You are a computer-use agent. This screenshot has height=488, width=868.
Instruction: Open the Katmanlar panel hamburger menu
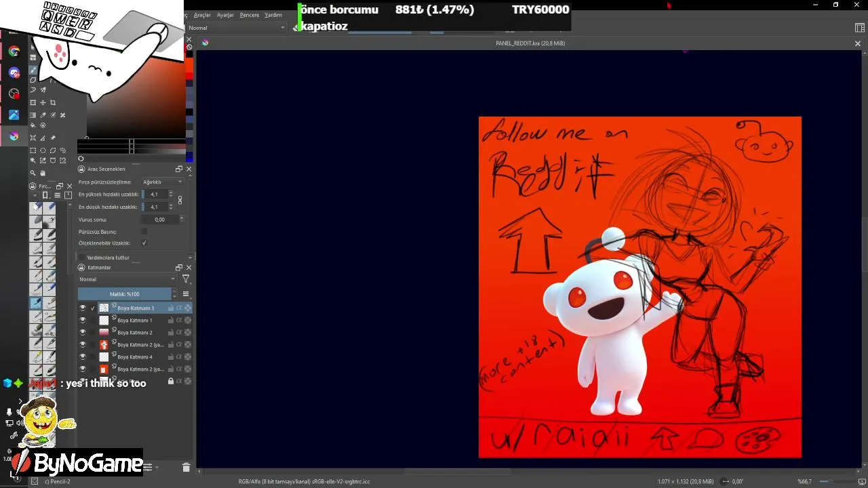point(186,293)
